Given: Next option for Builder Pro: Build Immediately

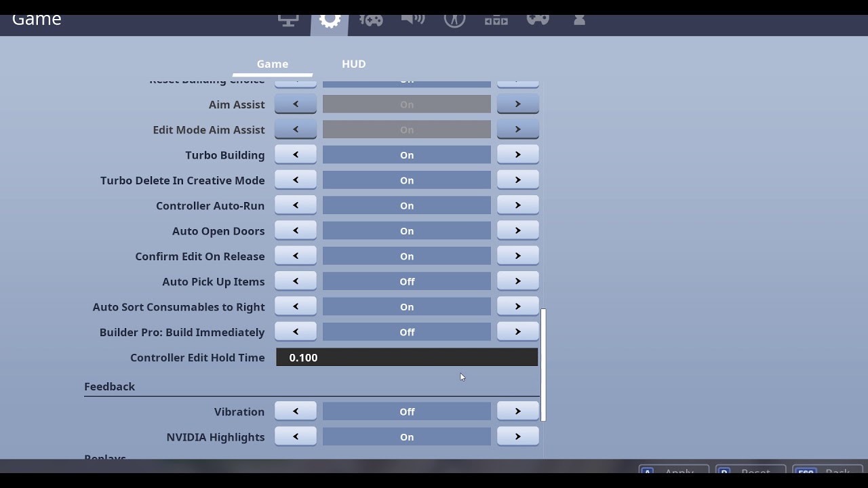Looking at the screenshot, I should point(518,332).
